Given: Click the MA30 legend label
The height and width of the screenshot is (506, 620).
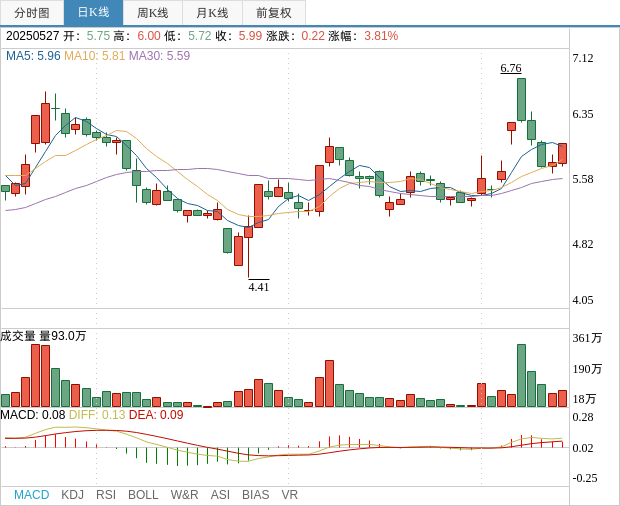Looking at the screenshot, I should (x=159, y=56).
